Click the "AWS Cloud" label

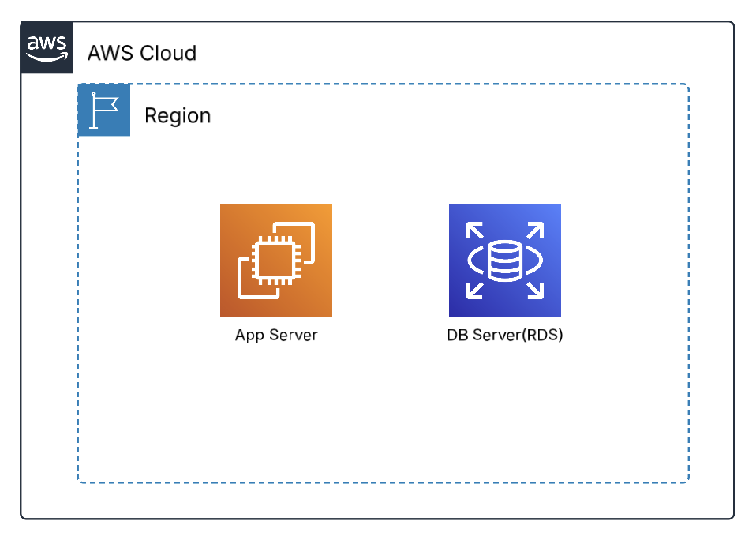click(142, 53)
